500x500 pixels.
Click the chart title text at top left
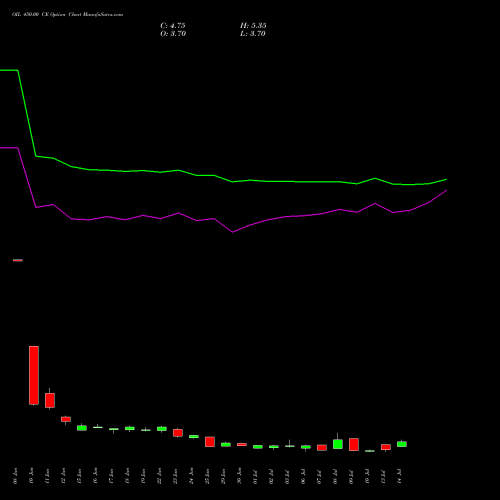point(67,15)
